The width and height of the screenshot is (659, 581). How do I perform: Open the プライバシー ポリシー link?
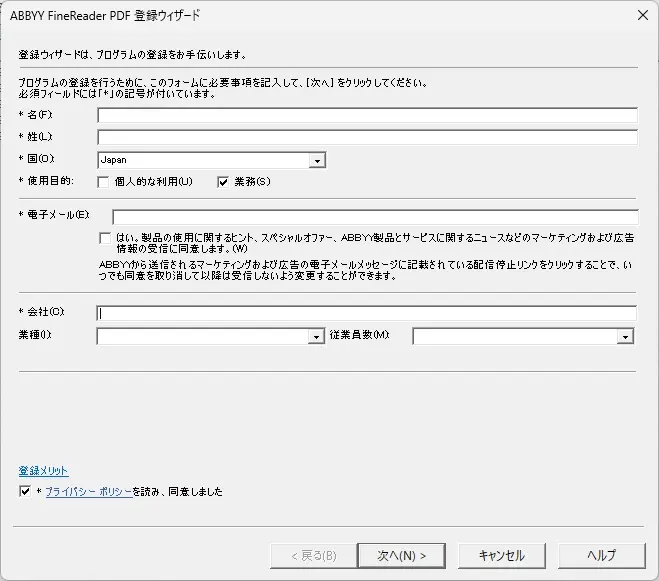89,491
